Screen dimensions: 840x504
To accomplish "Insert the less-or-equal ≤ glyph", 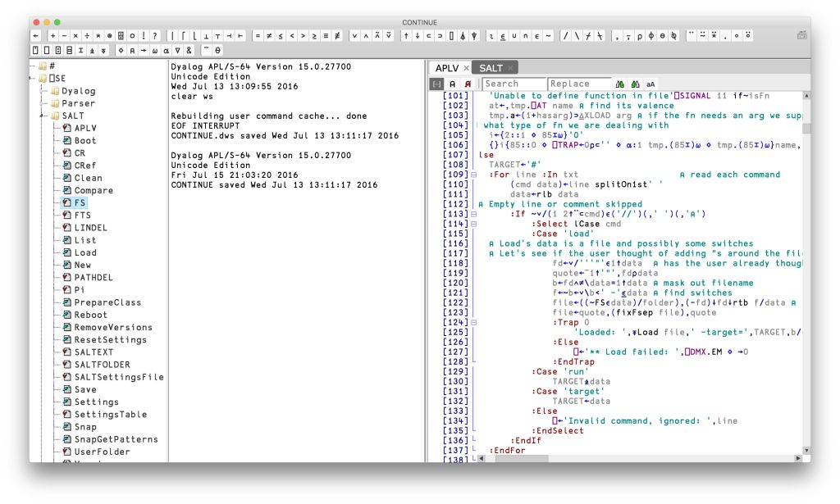I will click(x=281, y=36).
